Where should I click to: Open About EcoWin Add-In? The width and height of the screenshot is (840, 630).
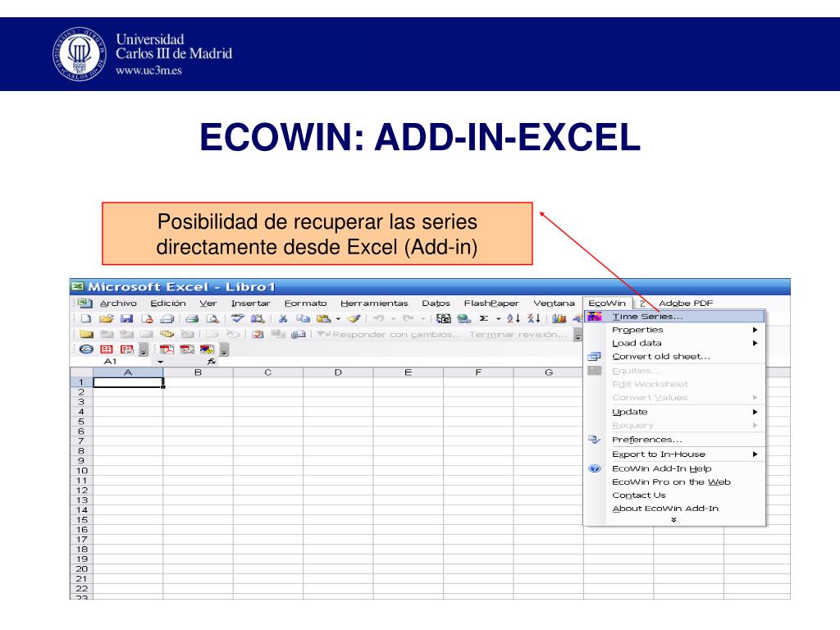[665, 509]
